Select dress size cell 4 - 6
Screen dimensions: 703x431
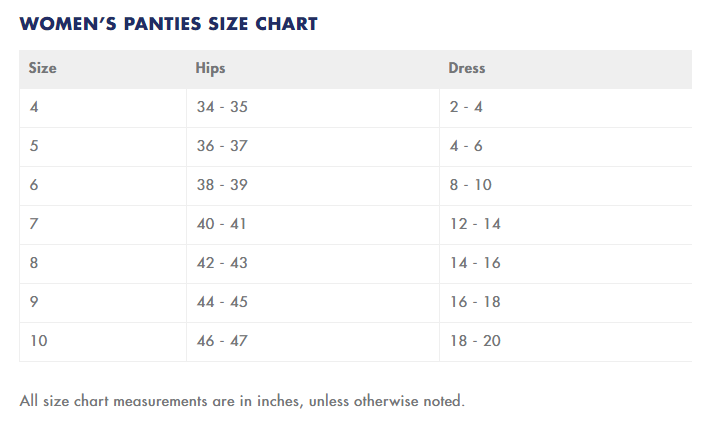click(466, 146)
